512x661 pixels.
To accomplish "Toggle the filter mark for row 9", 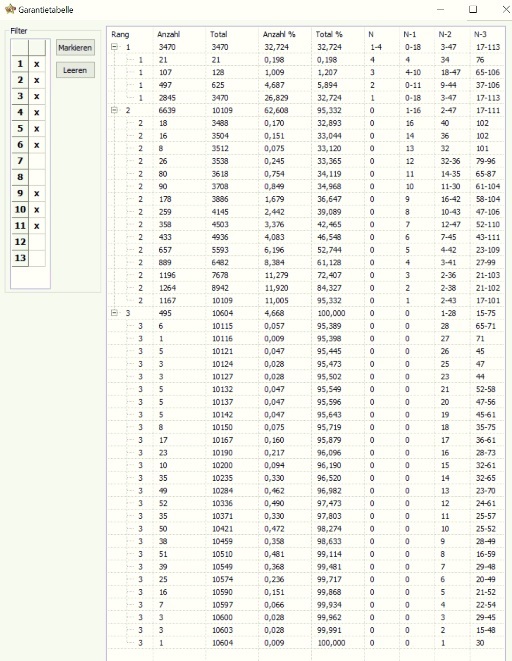I will tap(37, 193).
